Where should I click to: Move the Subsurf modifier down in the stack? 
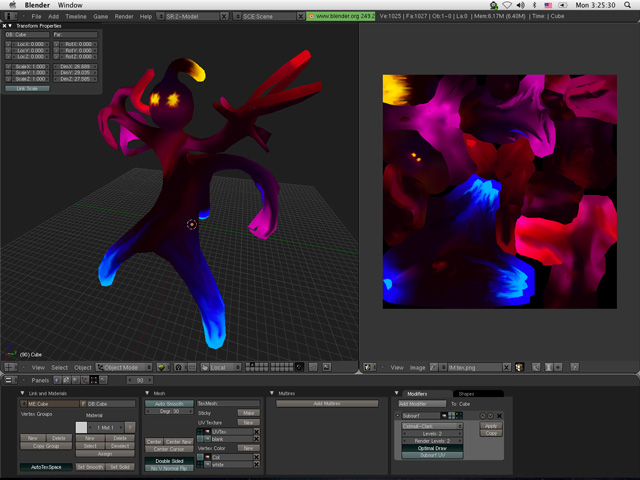pos(490,415)
